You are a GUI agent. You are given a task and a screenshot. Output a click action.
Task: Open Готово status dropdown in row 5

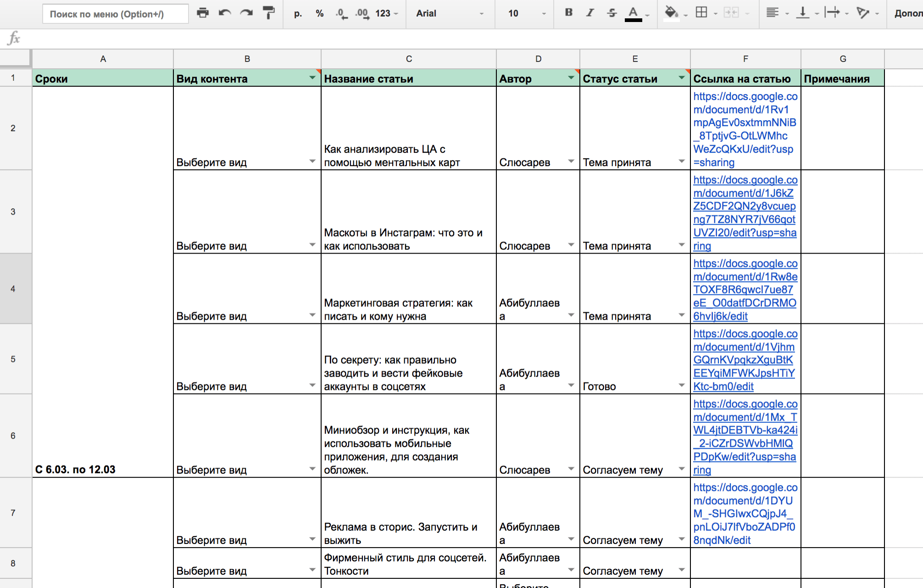[682, 385]
